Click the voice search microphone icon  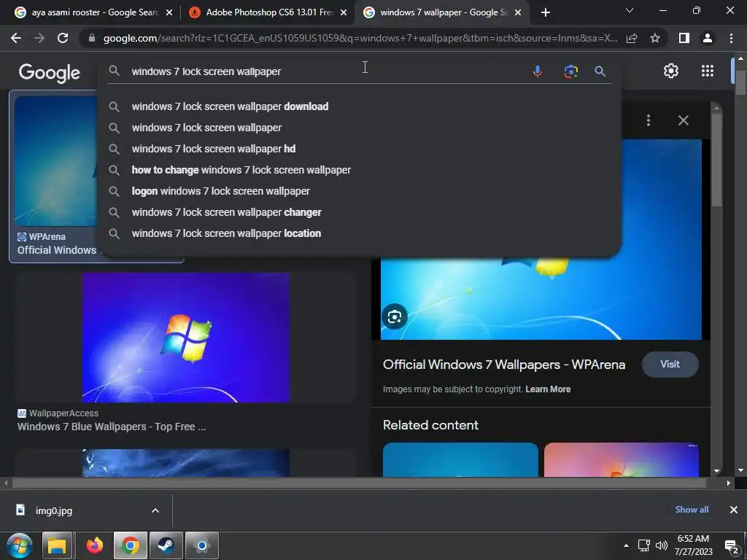tap(537, 71)
